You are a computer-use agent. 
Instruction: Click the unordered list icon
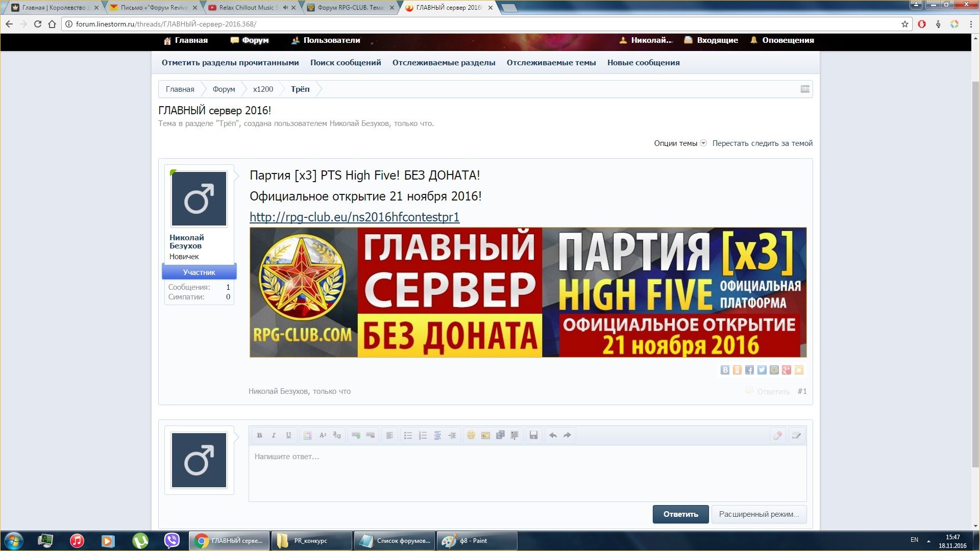408,435
